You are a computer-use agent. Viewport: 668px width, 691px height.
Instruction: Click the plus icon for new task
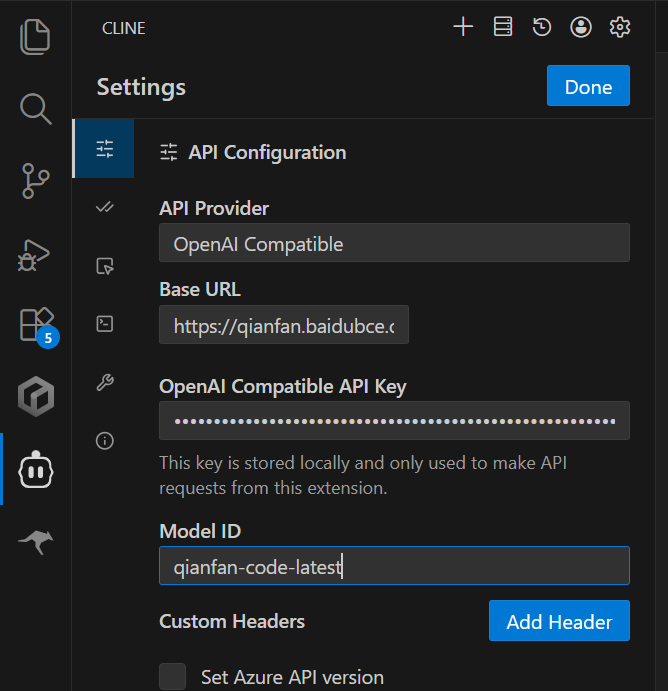pos(462,28)
